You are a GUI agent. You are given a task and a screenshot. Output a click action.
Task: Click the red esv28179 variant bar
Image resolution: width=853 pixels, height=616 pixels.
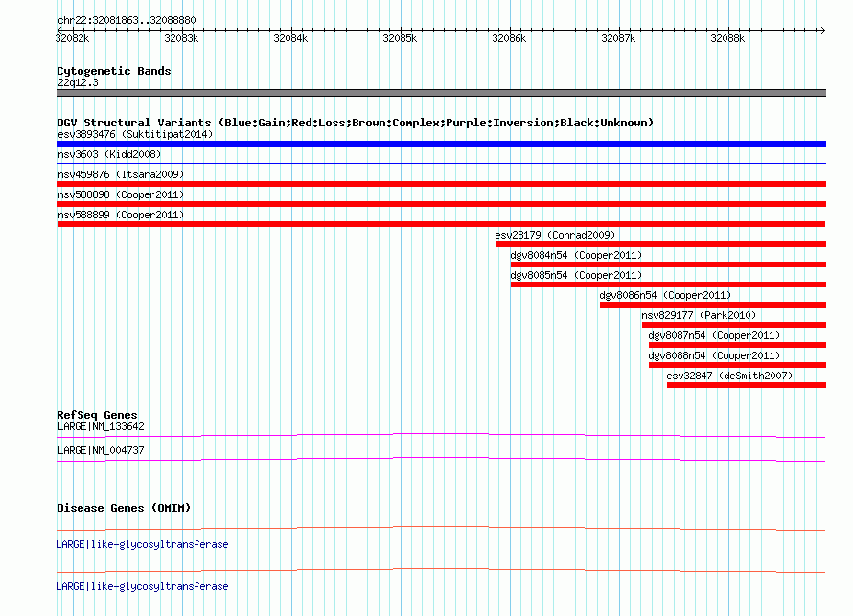[x=660, y=244]
